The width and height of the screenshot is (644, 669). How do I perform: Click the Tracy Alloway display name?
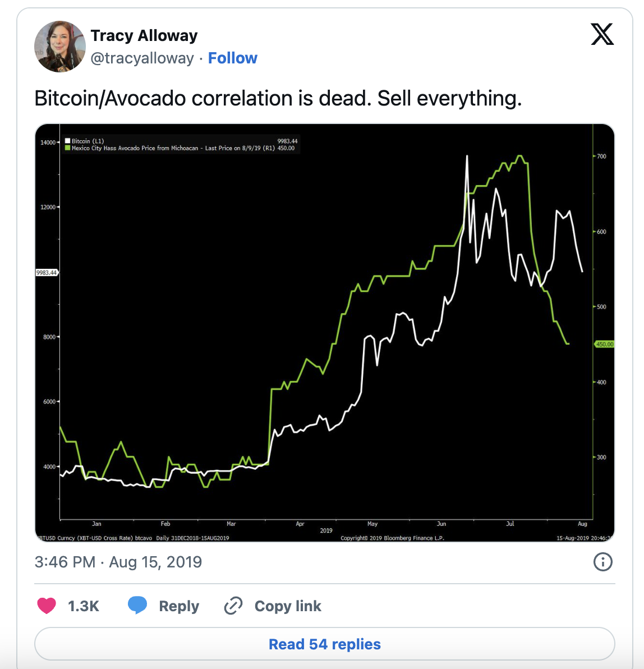144,35
